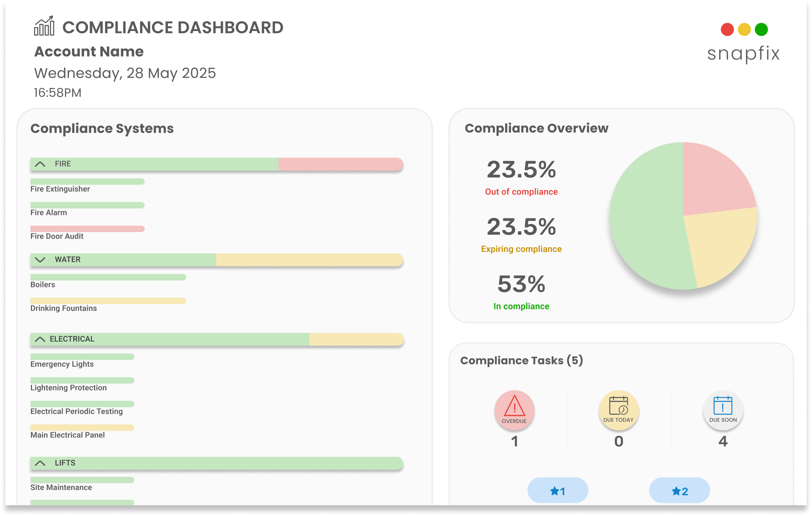Collapse the FIRE section chevron
Screen dimensions: 812x516
pyautogui.click(x=40, y=164)
